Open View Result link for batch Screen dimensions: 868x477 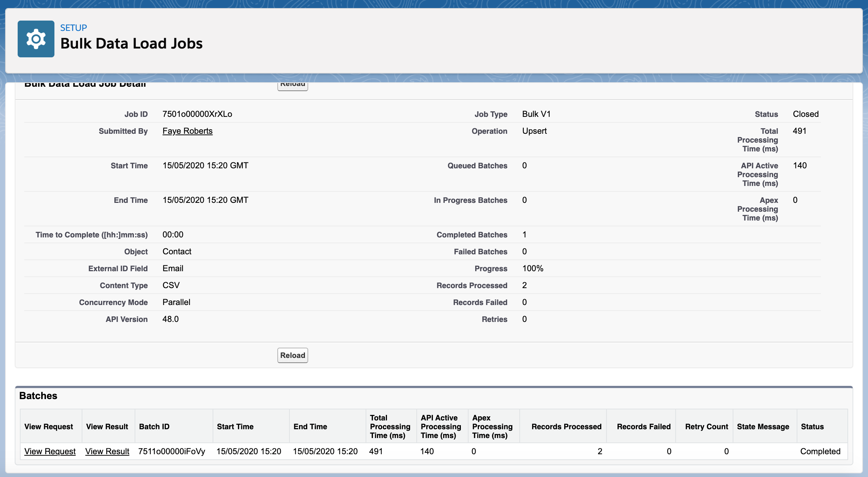tap(107, 451)
